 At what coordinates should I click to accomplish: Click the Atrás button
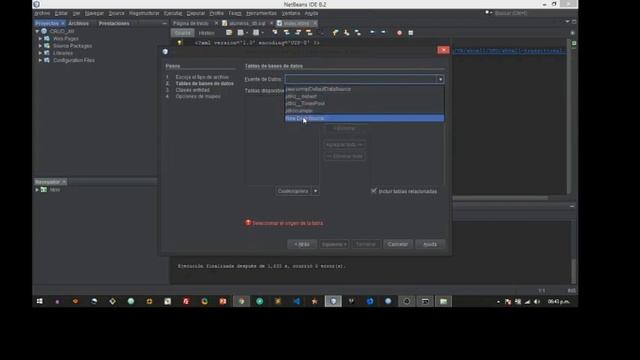pos(302,244)
